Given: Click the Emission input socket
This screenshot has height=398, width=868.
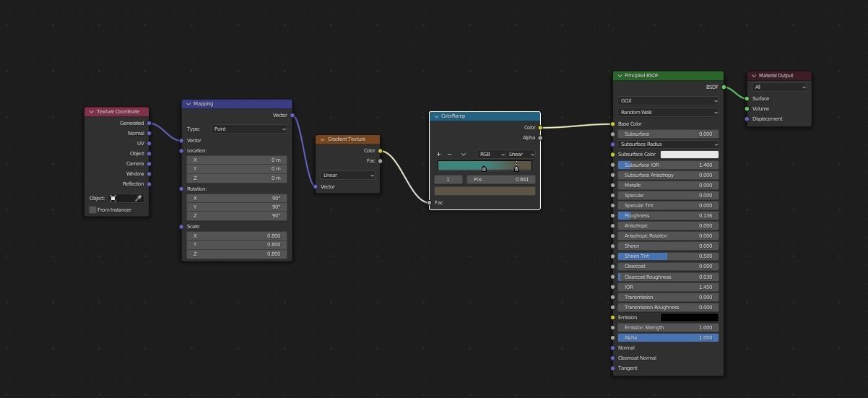Looking at the screenshot, I should [x=613, y=317].
